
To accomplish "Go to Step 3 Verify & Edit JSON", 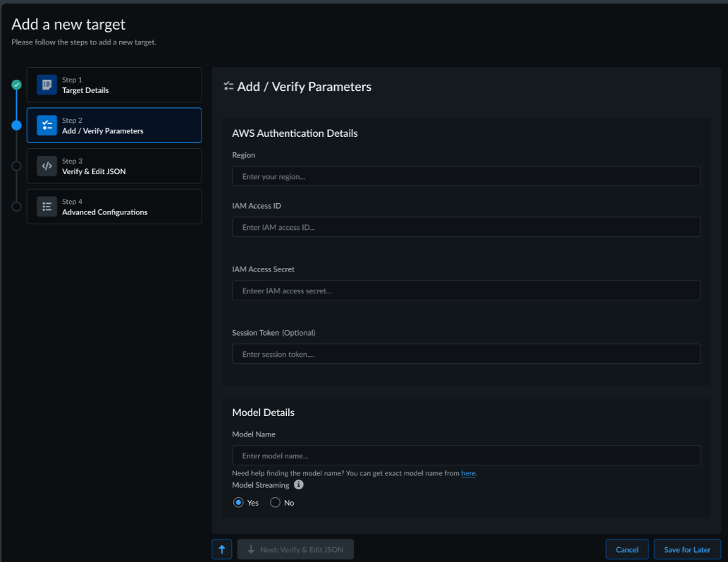I will click(114, 166).
